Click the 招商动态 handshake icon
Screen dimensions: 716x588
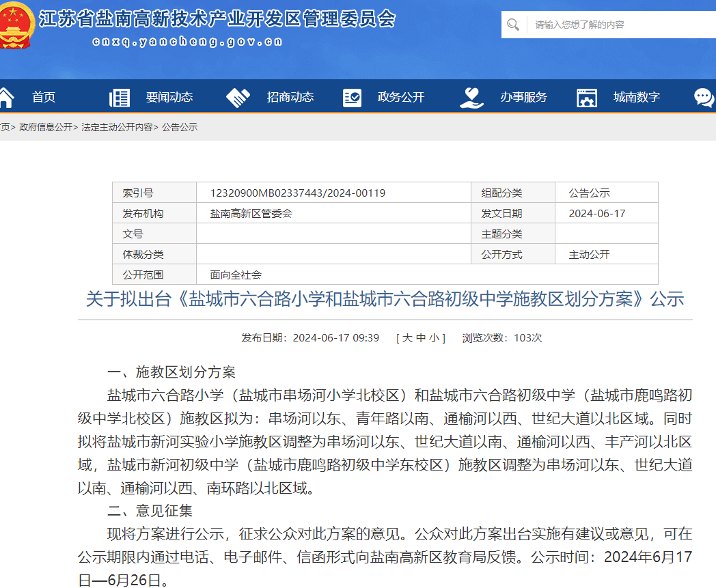pos(238,98)
